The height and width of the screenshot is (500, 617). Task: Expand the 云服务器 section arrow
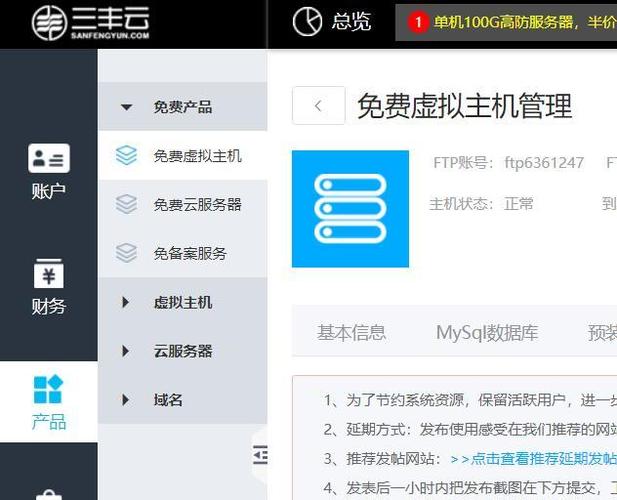126,351
